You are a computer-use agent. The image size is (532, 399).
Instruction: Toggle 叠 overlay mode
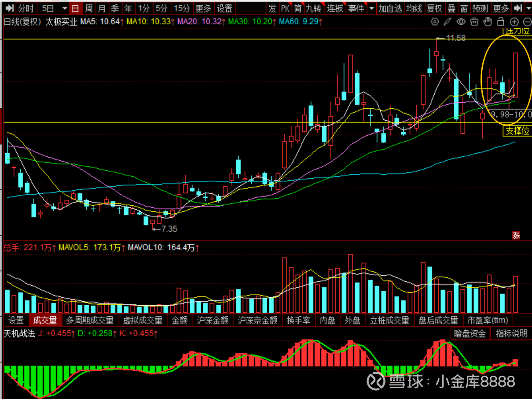tap(451, 8)
